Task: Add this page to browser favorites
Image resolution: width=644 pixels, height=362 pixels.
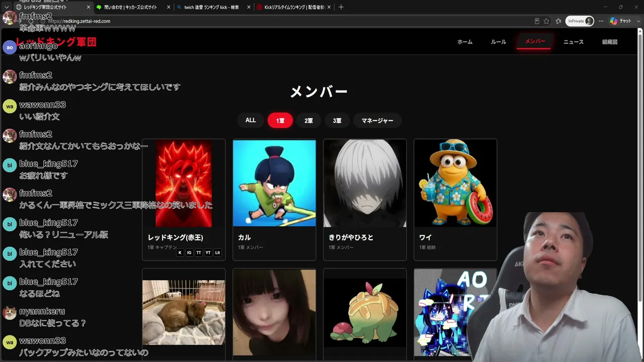Action: point(546,21)
